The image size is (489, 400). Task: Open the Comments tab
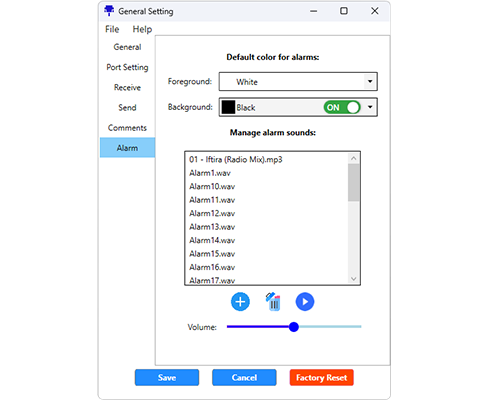[127, 128]
